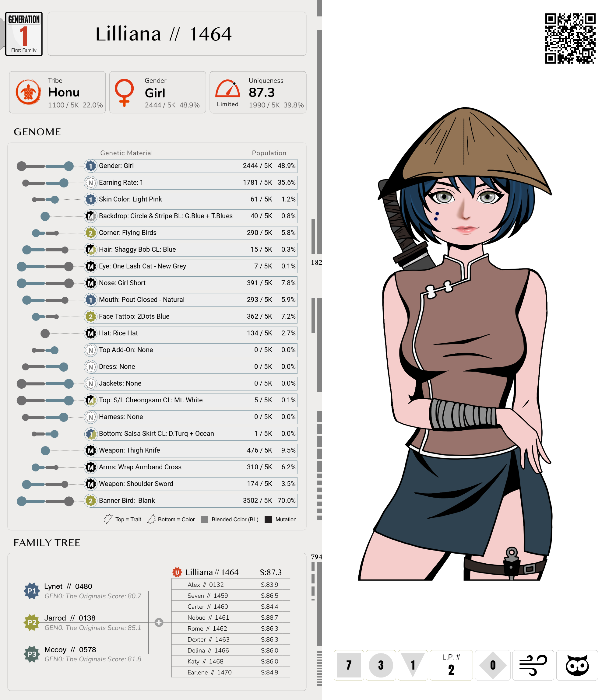
Task: Click the M badge beside Weapon: Shoulder Sword
Action: coord(90,484)
